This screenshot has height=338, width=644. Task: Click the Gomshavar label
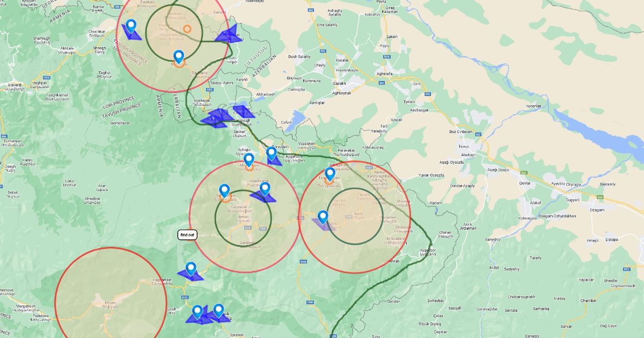coord(120,123)
